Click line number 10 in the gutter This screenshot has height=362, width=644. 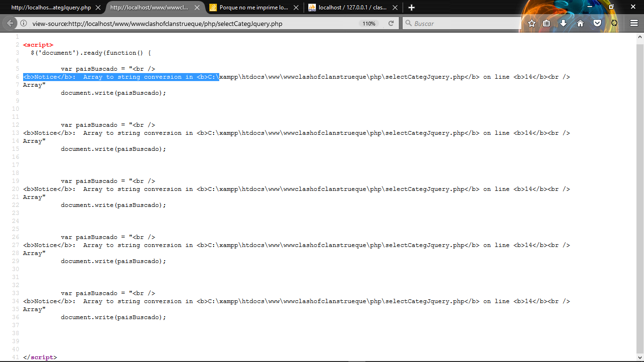pyautogui.click(x=16, y=109)
